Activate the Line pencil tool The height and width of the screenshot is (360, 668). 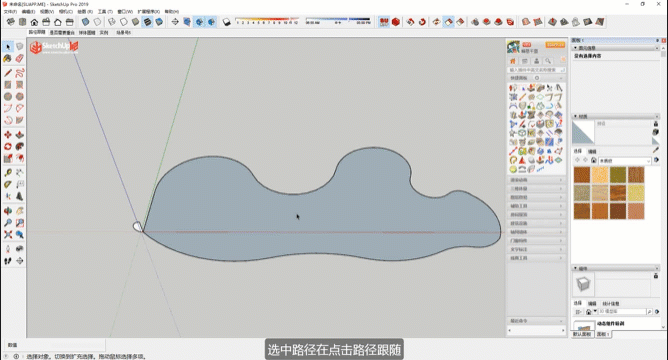(x=8, y=73)
